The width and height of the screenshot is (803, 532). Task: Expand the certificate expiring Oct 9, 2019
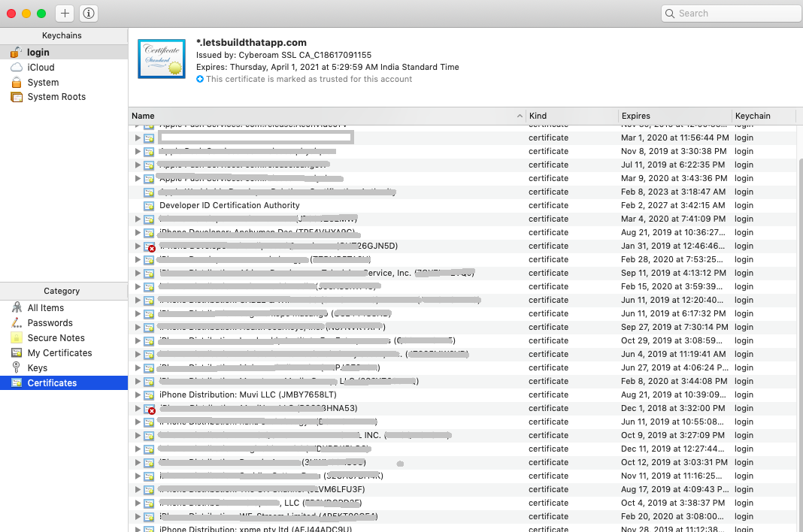click(x=138, y=435)
